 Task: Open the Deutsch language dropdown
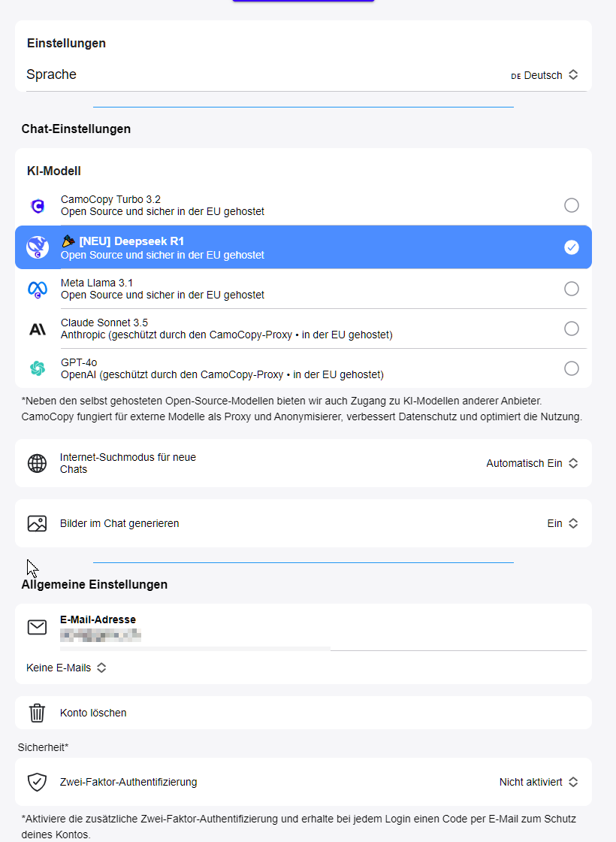(545, 75)
